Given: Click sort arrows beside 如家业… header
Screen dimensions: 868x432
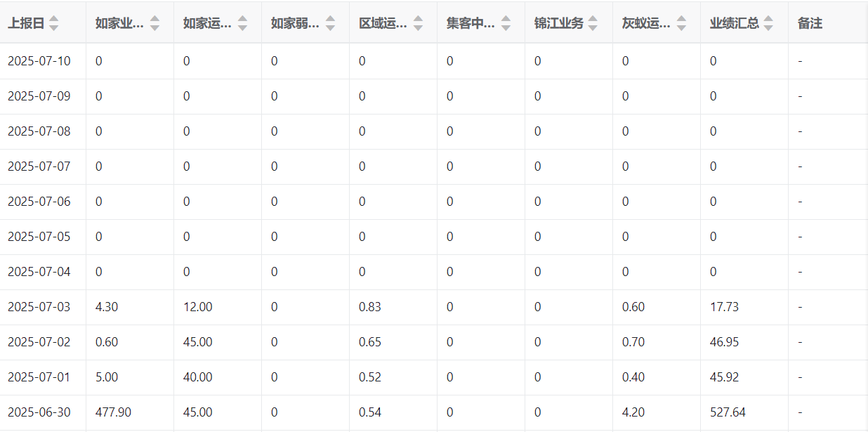Looking at the screenshot, I should [155, 23].
